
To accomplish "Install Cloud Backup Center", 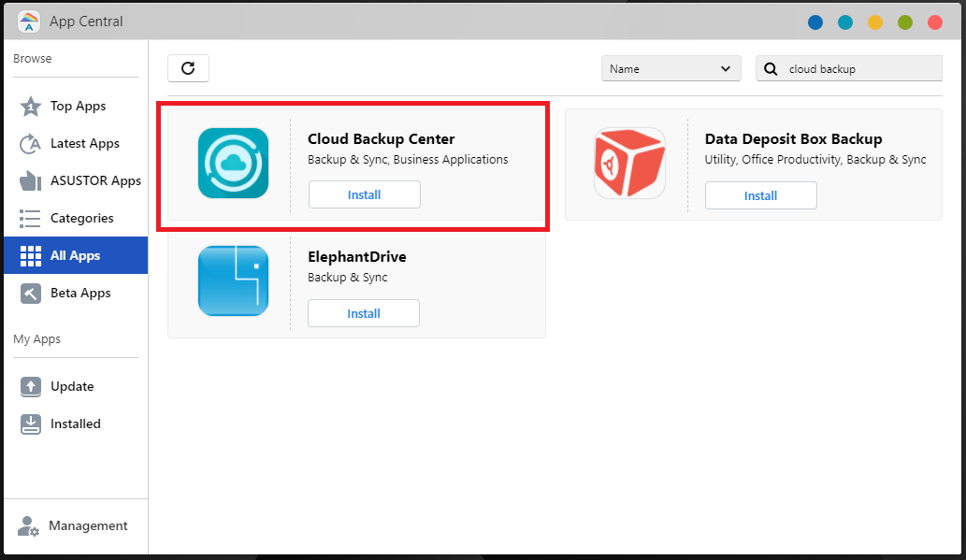I will point(365,194).
